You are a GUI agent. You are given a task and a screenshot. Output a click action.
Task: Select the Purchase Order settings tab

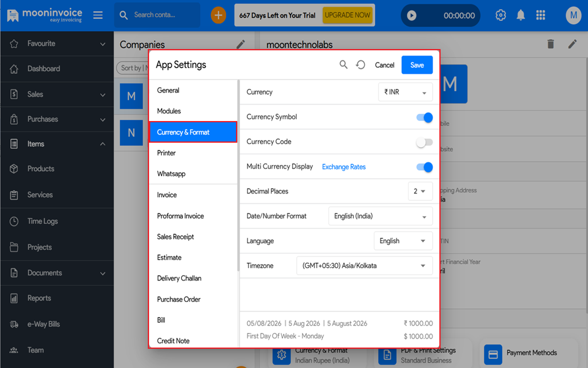coord(193,299)
